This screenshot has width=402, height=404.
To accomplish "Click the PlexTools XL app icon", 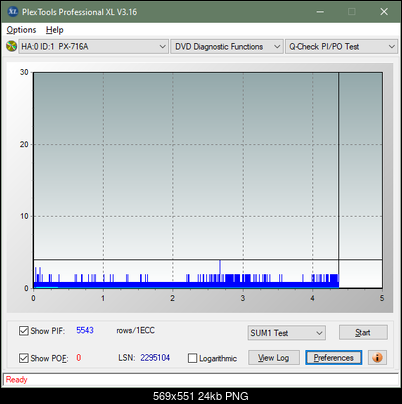I will pos(13,12).
